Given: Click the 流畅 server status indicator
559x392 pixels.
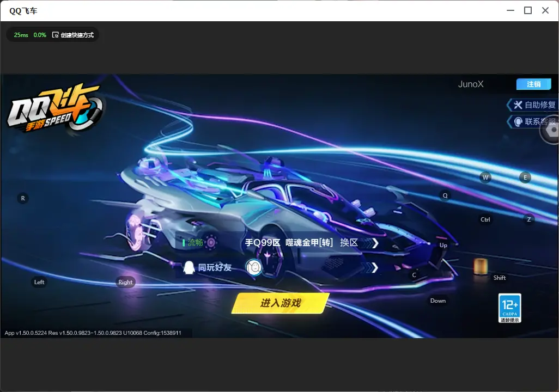Looking at the screenshot, I should click(192, 243).
